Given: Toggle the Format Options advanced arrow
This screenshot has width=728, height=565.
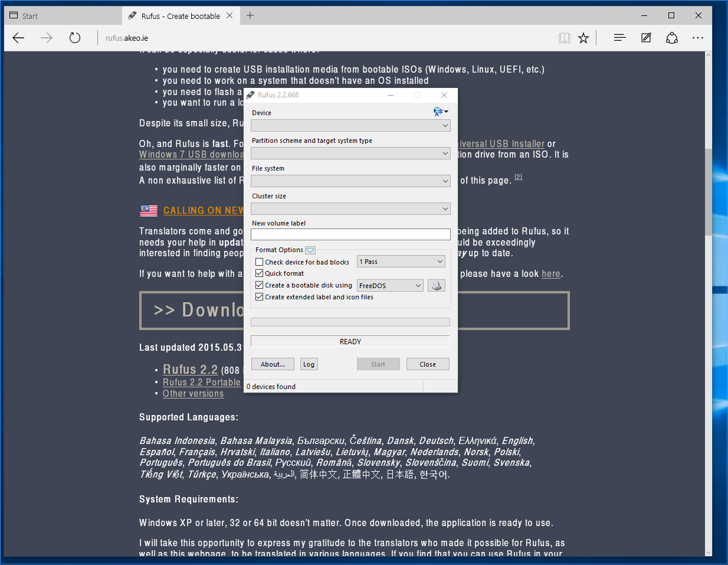Looking at the screenshot, I should click(310, 250).
